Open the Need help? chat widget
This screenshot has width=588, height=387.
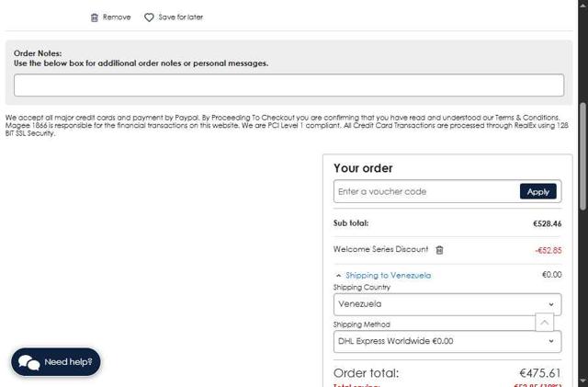(x=56, y=362)
